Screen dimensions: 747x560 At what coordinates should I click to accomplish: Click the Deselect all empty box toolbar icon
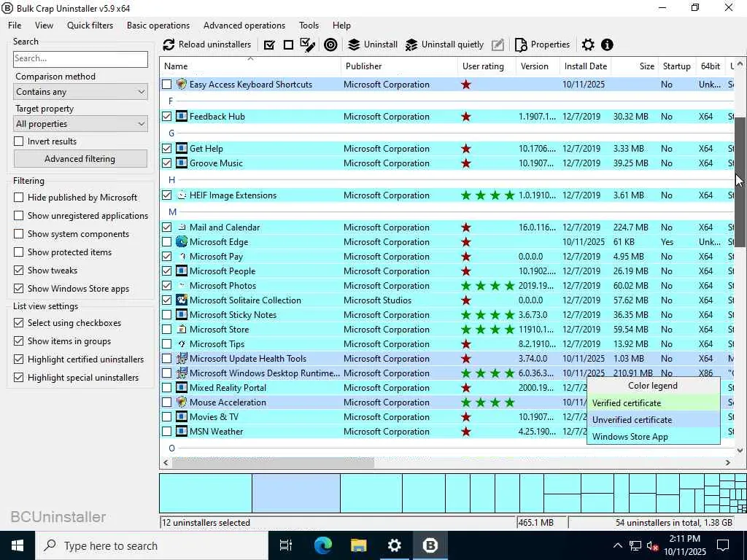coord(288,44)
